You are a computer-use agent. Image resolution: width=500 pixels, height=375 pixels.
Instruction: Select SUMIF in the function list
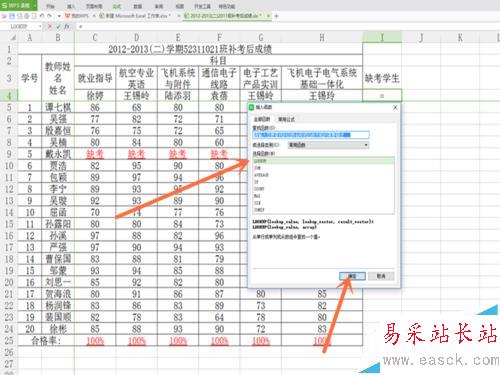323,210
